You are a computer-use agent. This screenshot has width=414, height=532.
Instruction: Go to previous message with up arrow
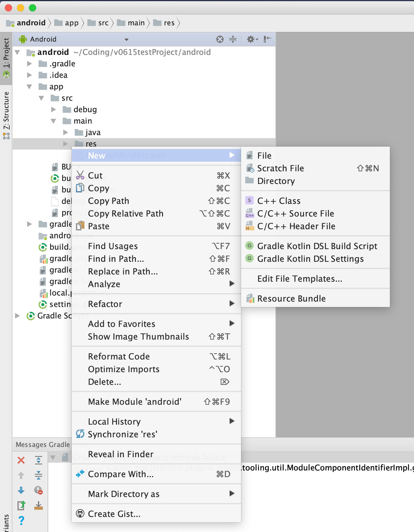[21, 475]
